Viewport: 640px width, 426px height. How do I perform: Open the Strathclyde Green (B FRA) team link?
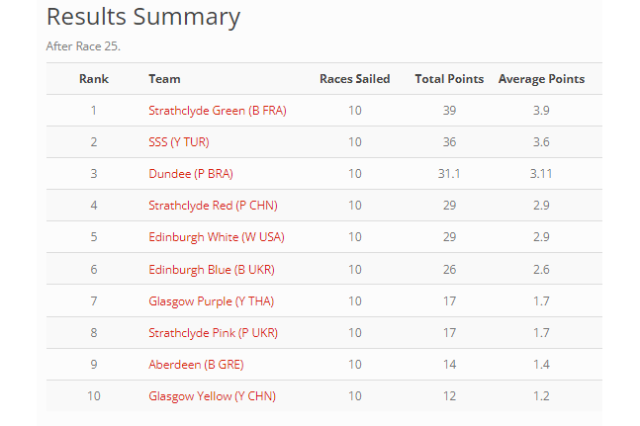pyautogui.click(x=217, y=111)
